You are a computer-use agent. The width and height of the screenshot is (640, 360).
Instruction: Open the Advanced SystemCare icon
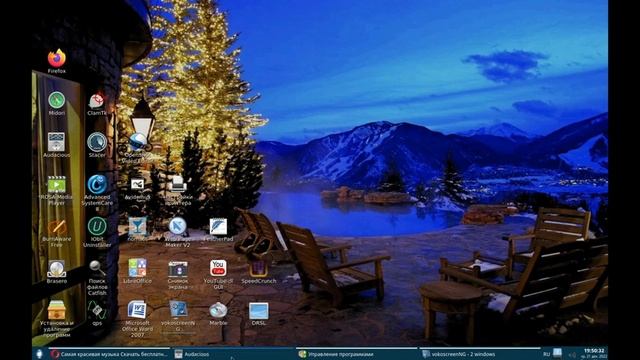click(97, 184)
